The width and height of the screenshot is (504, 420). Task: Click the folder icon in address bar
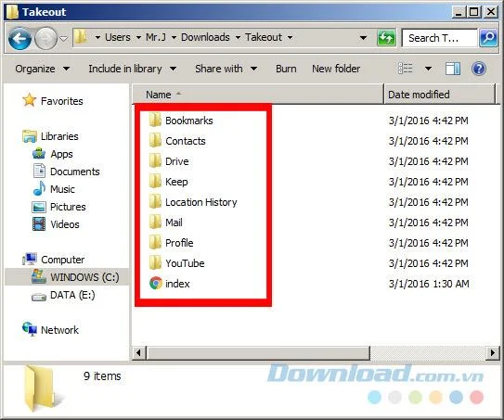point(81,37)
